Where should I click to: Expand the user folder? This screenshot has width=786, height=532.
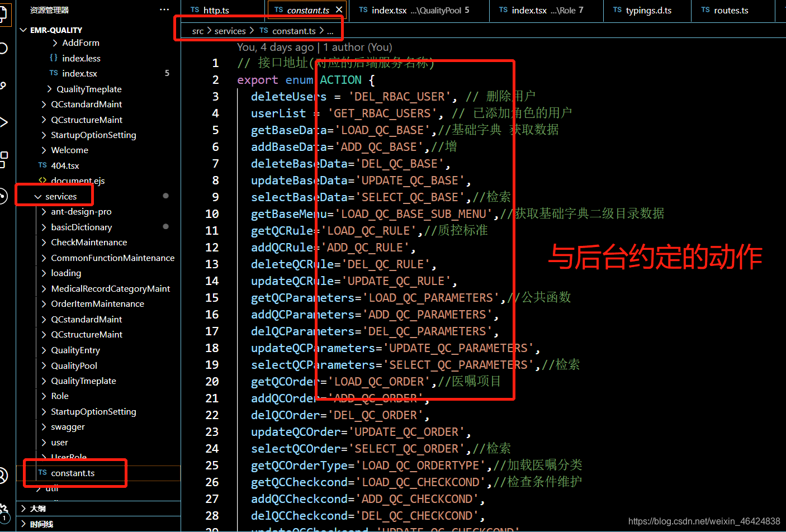pyautogui.click(x=59, y=442)
